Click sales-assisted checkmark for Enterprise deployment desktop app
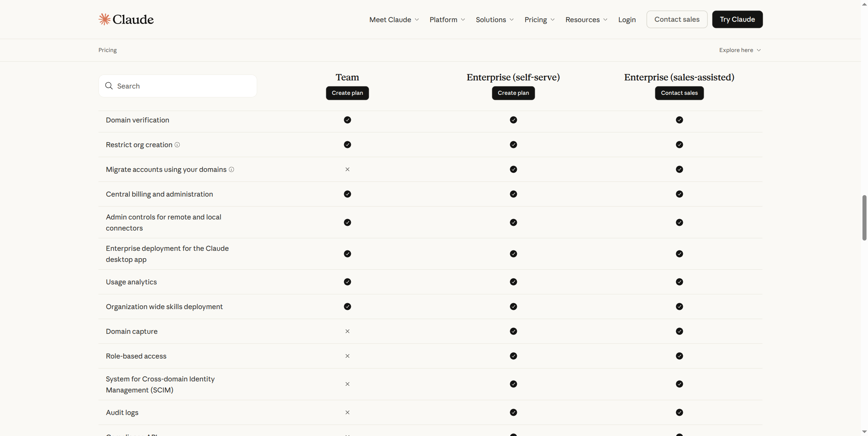This screenshot has height=436, width=868. click(679, 254)
